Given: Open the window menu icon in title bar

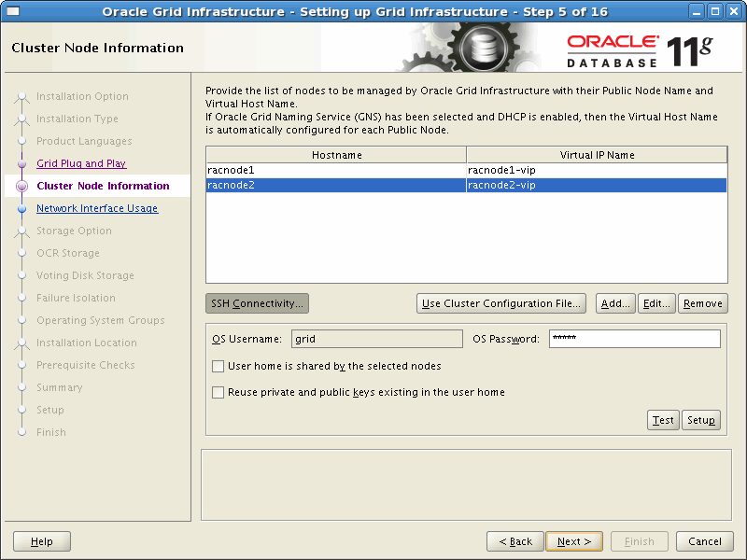Looking at the screenshot, I should [13, 11].
